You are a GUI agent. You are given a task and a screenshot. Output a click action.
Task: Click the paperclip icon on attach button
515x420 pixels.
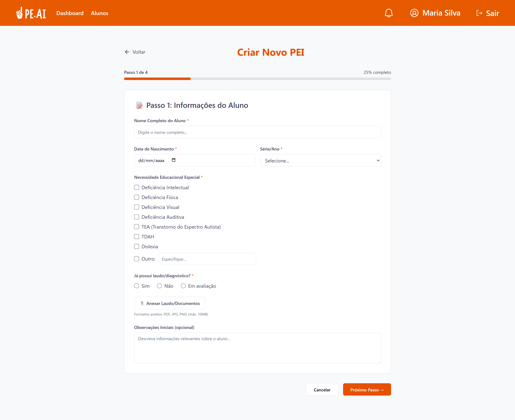pos(142,303)
